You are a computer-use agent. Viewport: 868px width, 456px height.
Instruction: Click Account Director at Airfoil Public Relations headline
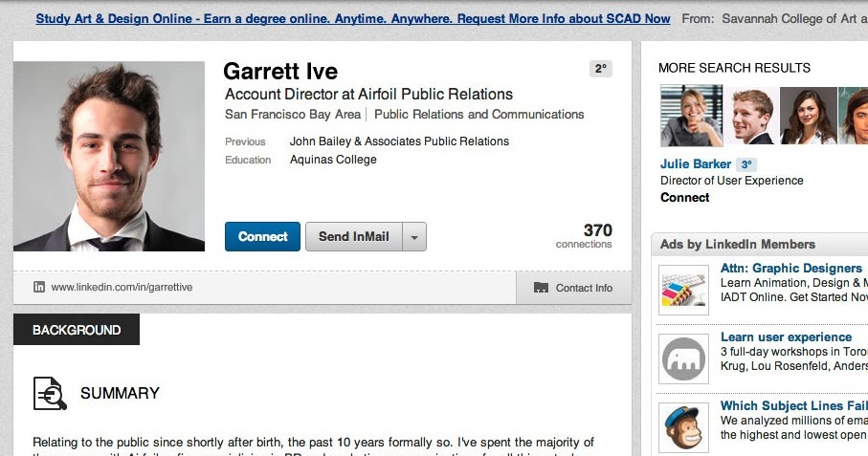point(368,94)
